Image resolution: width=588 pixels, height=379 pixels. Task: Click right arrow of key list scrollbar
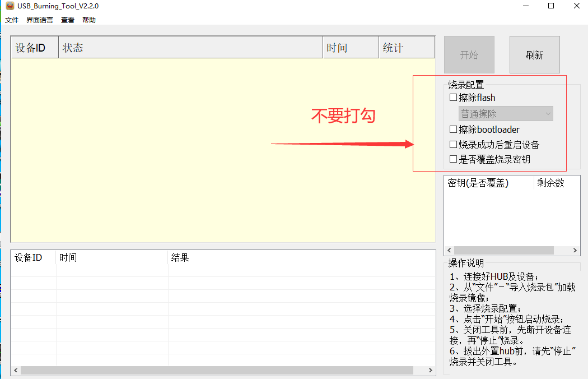pos(575,250)
